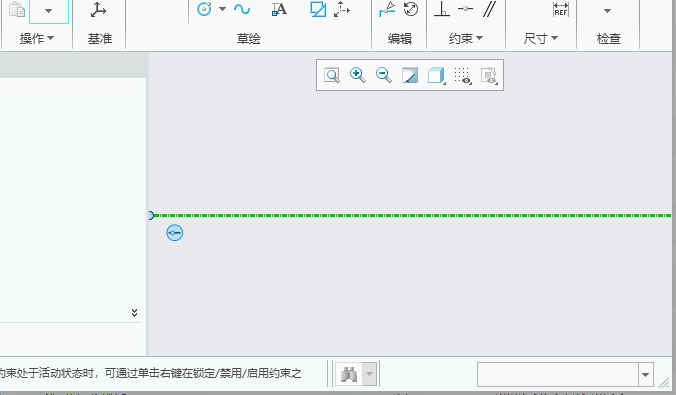The image size is (676, 395).
Task: Refit the view with the graphics toolbar magnifier
Action: click(332, 75)
